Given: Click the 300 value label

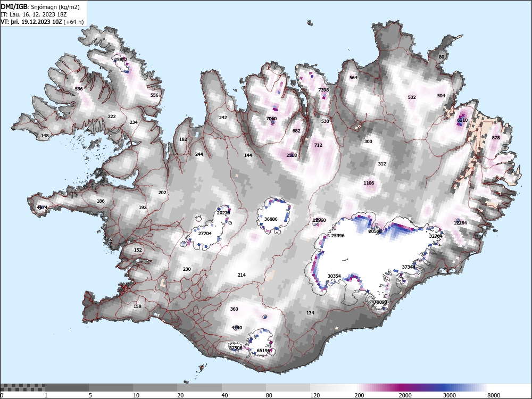Looking at the screenshot, I should pyautogui.click(x=368, y=142).
